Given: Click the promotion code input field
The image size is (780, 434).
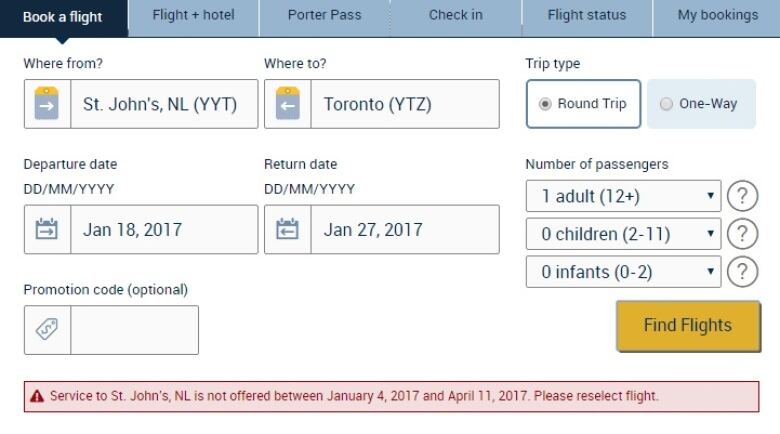Looking at the screenshot, I should pos(134,330).
